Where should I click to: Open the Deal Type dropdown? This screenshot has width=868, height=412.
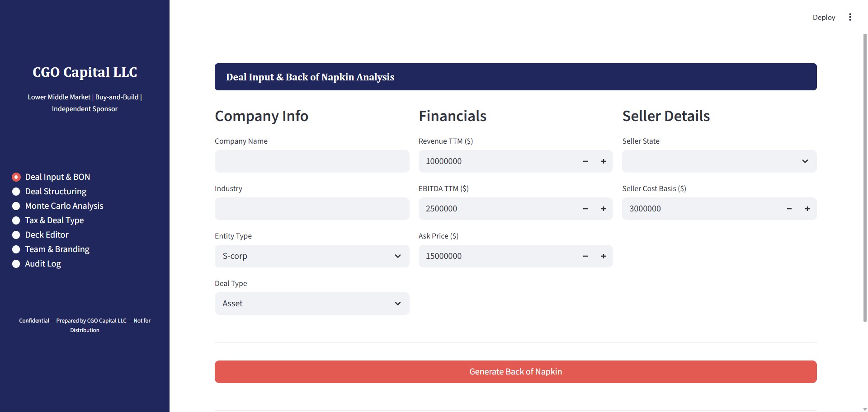[x=311, y=304]
